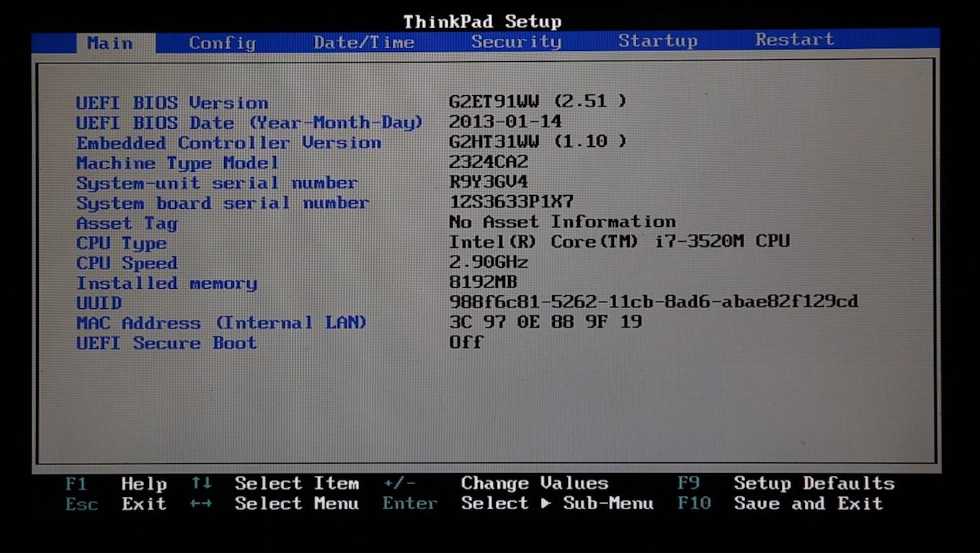Click the Change Values legend entry
Viewport: 980px width, 553px height.
535,483
